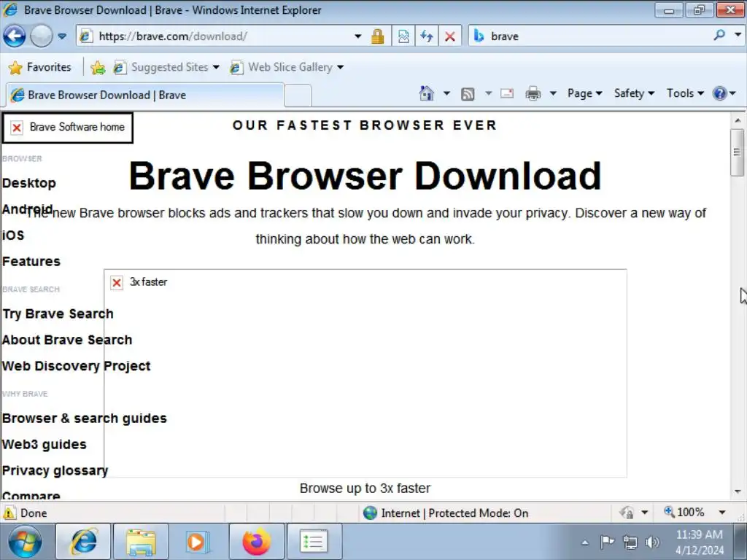Viewport: 747px width, 560px height.
Task: Expand the address bar autocomplete dropdown arrow
Action: tap(357, 36)
